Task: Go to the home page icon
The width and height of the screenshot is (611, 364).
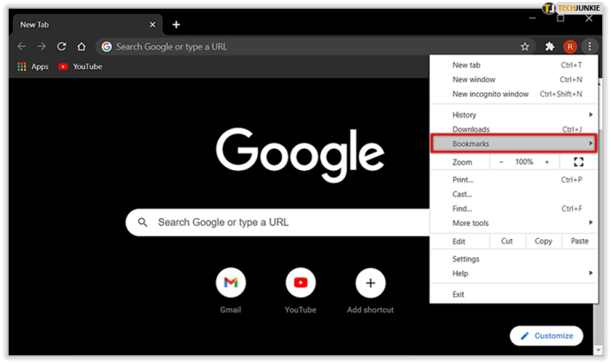Action: 81,47
